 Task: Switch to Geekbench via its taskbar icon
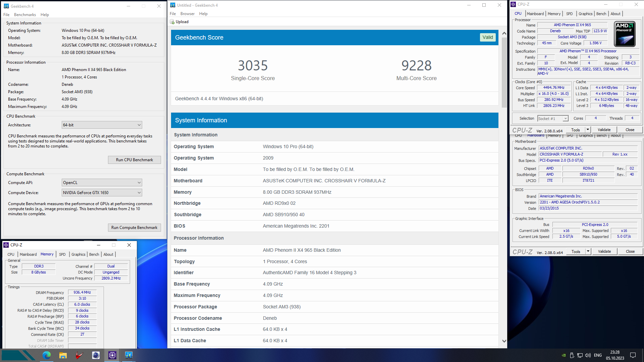(x=128, y=355)
